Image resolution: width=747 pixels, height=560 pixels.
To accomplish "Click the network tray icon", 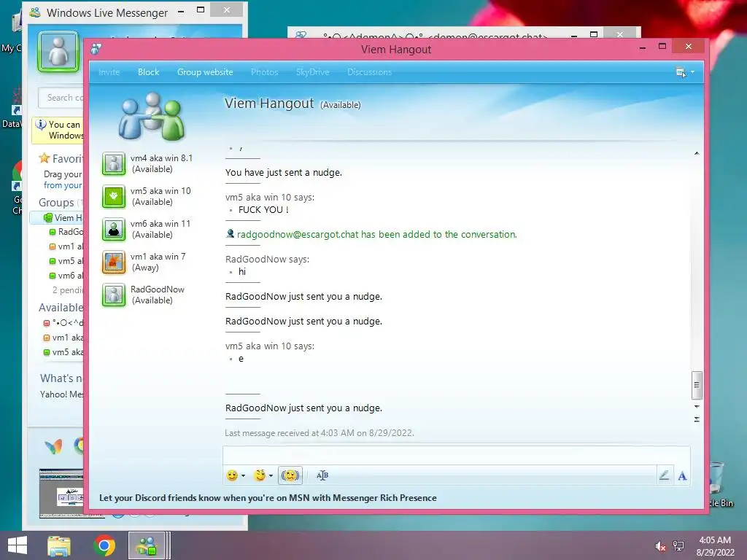I will tap(678, 546).
